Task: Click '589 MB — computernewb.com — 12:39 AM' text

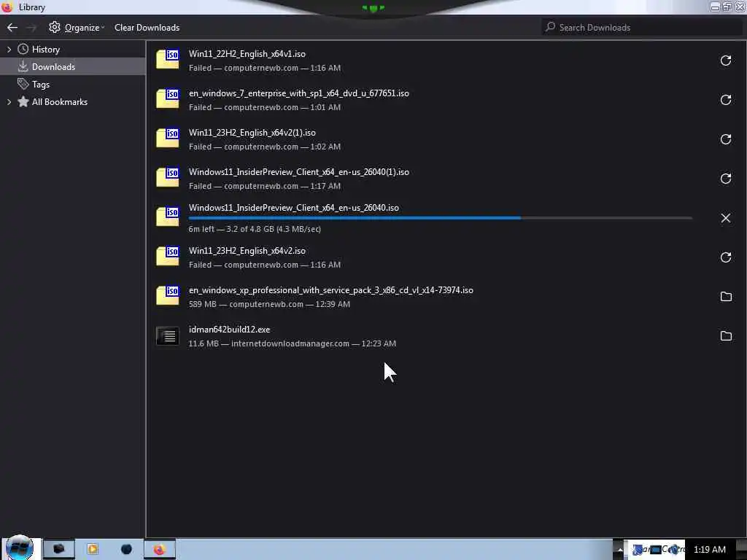Action: click(269, 304)
